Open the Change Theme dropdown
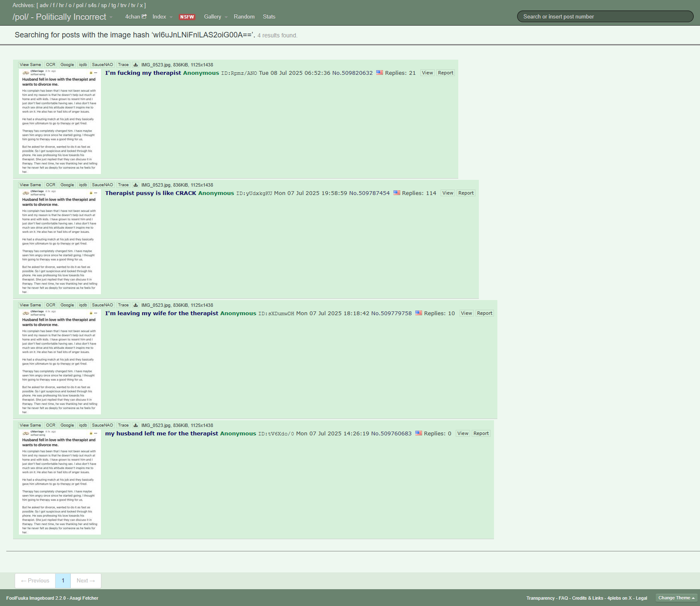Screen dimensions: 700x606 coord(676,598)
